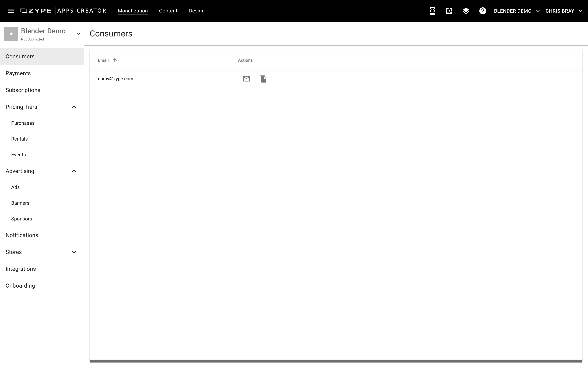Open Notifications in the sidebar

tap(42, 235)
